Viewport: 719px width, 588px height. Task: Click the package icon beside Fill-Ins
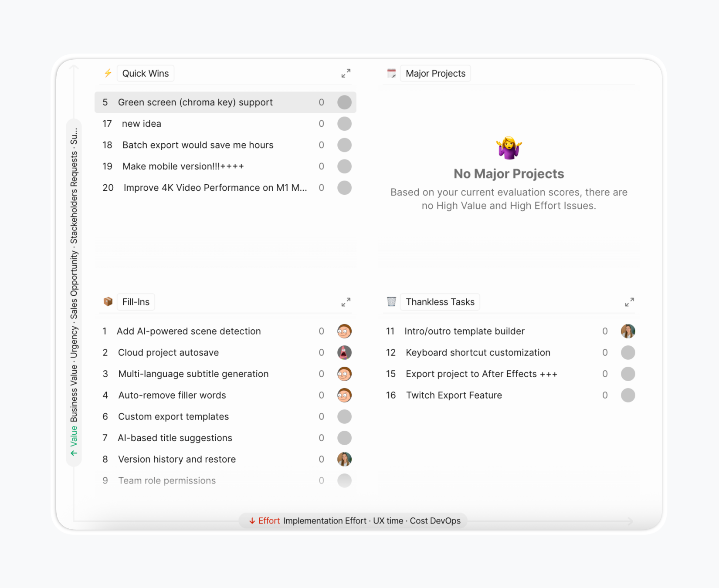(108, 301)
